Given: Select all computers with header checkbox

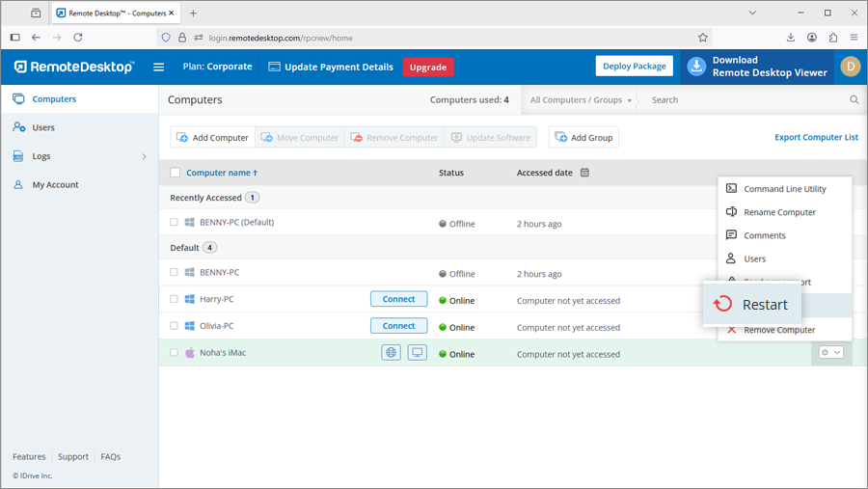Looking at the screenshot, I should click(x=175, y=173).
